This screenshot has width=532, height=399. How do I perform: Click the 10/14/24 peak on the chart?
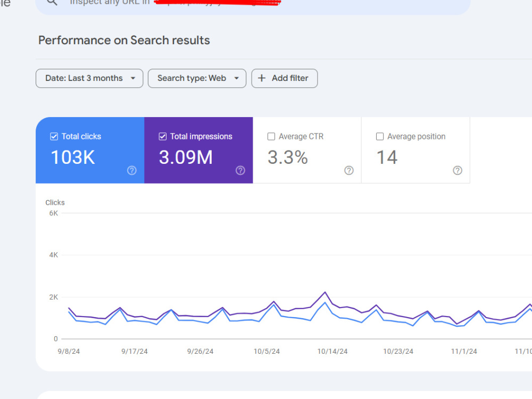tap(325, 292)
